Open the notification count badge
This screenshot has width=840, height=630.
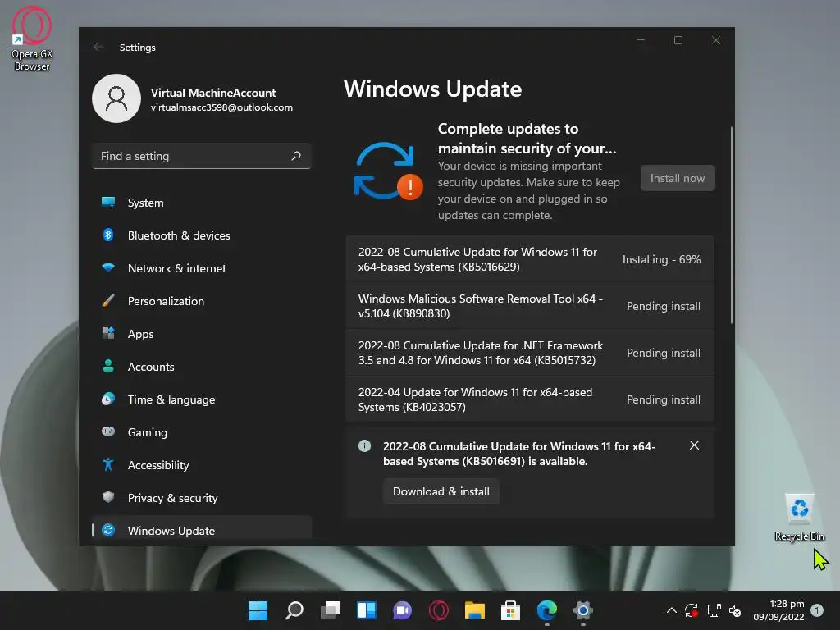(x=817, y=610)
